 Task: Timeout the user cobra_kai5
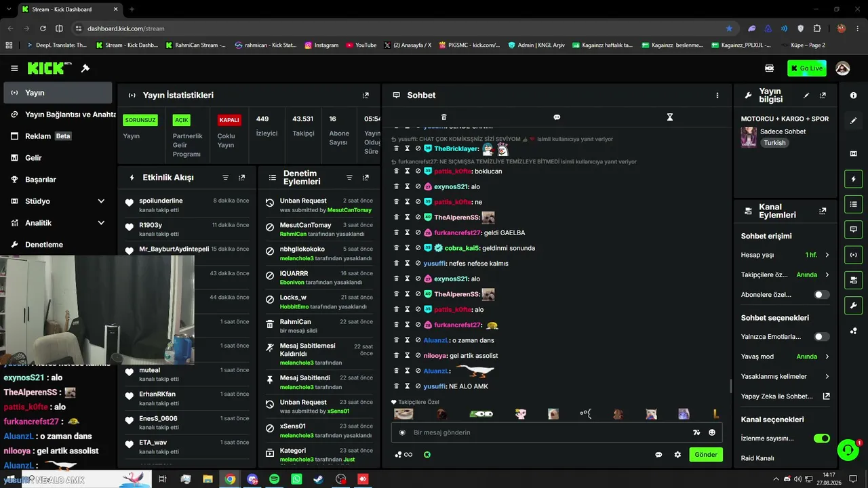(408, 248)
